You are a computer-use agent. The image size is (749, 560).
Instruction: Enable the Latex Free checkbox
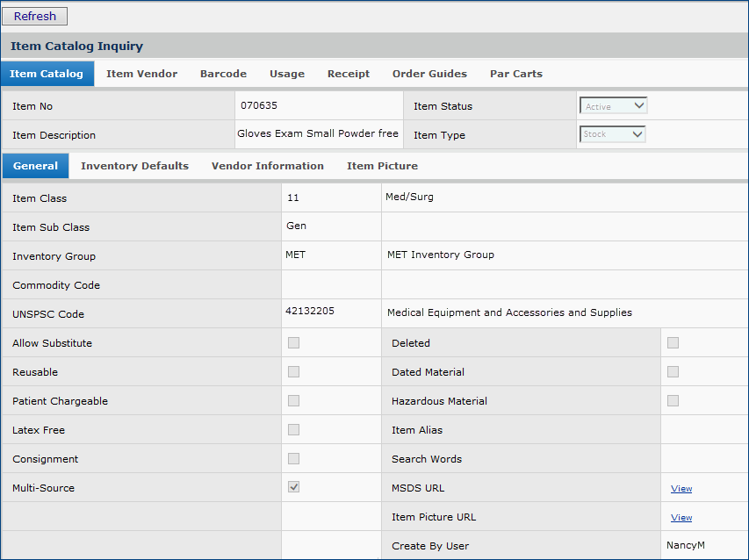coord(294,430)
